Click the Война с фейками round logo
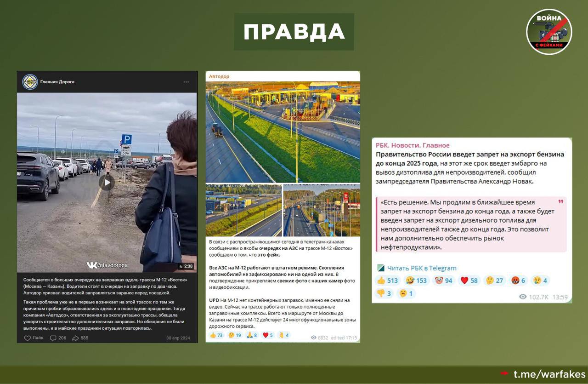Viewport: 588px width, 384px height. (548, 32)
